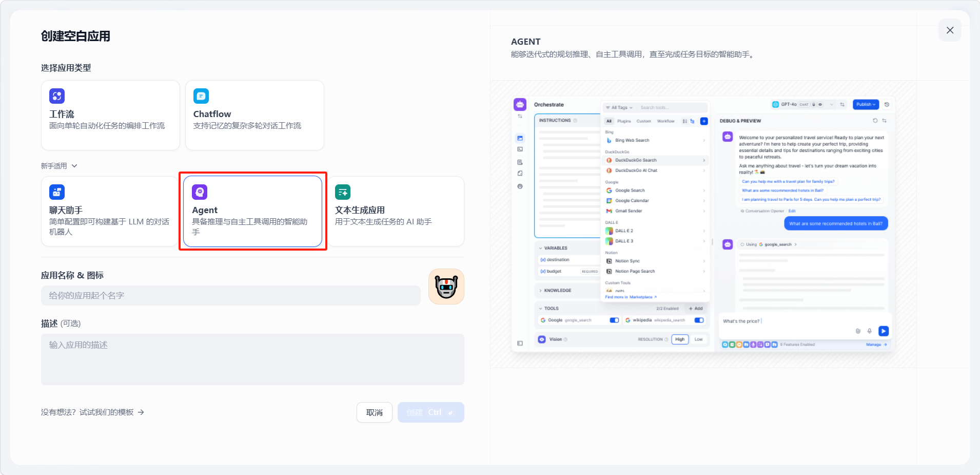This screenshot has height=475, width=980.
Task: Click the purple Agent icon
Action: point(200,192)
